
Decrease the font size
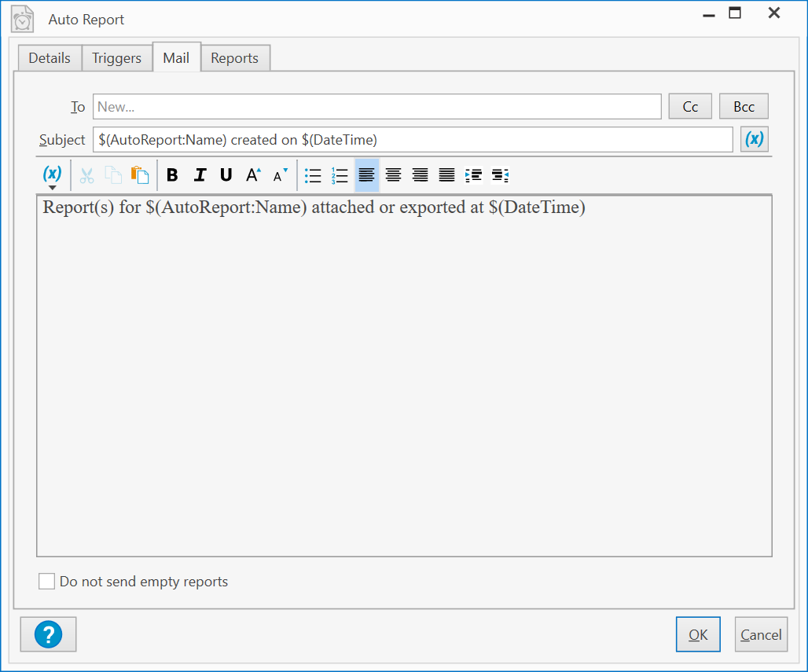[280, 175]
